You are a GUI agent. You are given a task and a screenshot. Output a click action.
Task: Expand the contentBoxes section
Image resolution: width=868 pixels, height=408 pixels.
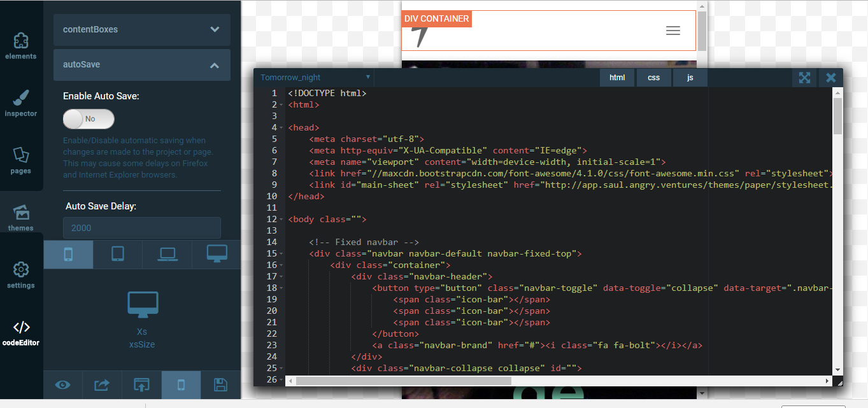pos(142,29)
